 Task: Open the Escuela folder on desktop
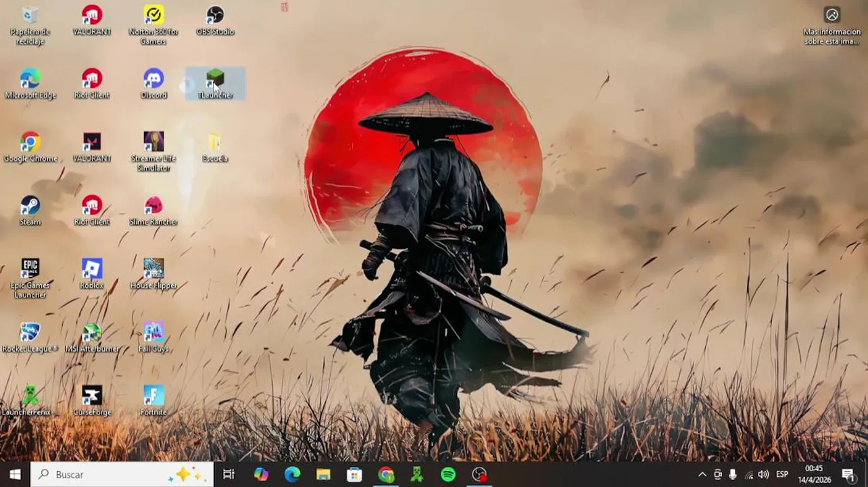coord(215,147)
